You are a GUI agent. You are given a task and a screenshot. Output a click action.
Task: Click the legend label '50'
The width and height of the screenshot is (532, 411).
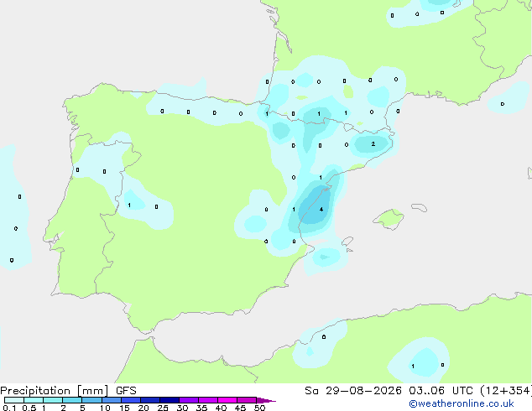pyautogui.click(x=259, y=408)
